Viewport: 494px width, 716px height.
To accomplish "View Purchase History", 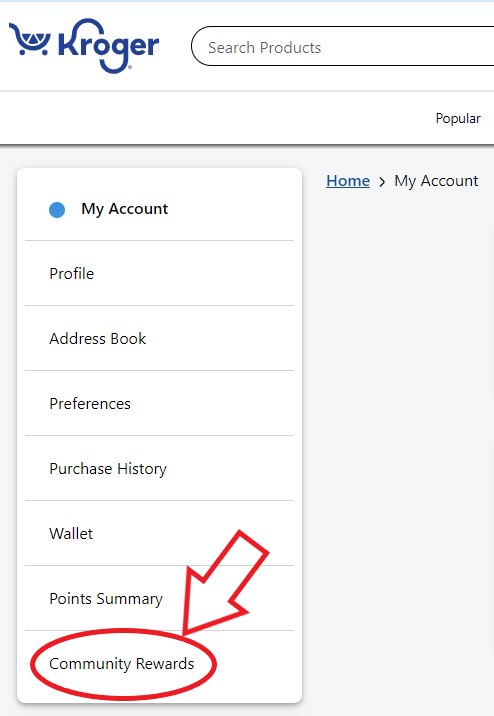I will [x=159, y=469].
